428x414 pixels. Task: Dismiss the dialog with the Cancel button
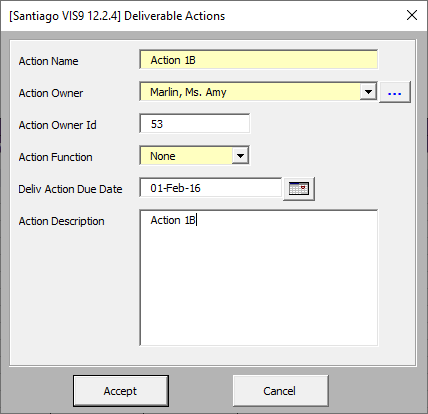coord(280,391)
